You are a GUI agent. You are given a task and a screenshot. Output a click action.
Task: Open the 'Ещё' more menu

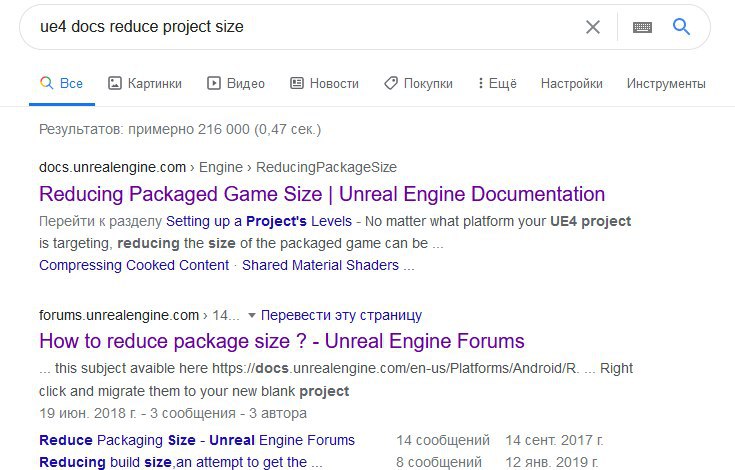[497, 83]
